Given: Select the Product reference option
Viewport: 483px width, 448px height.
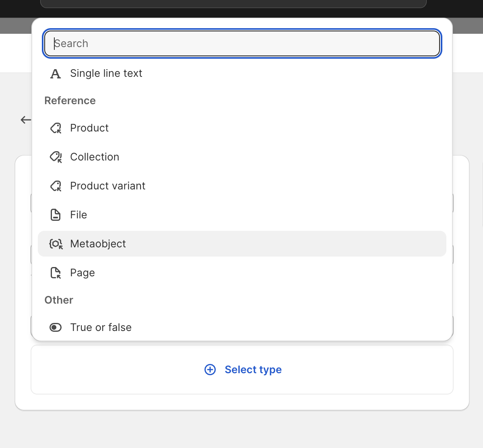Looking at the screenshot, I should click(x=242, y=128).
